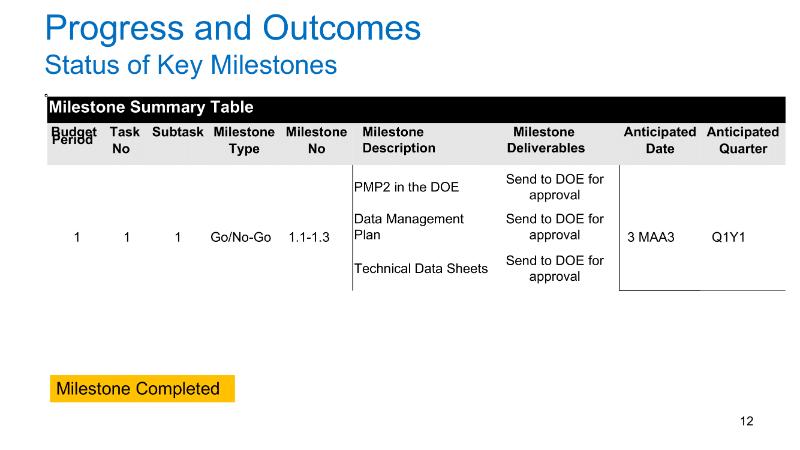Click the 'Q1Y1' anticipated quarter cell

tap(742, 238)
